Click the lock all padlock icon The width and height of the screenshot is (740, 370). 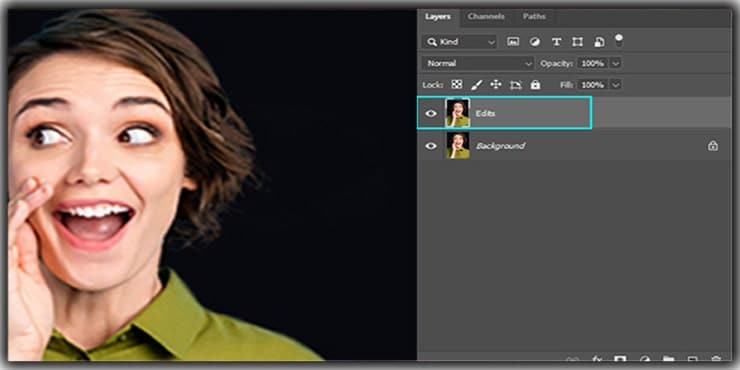pyautogui.click(x=535, y=84)
